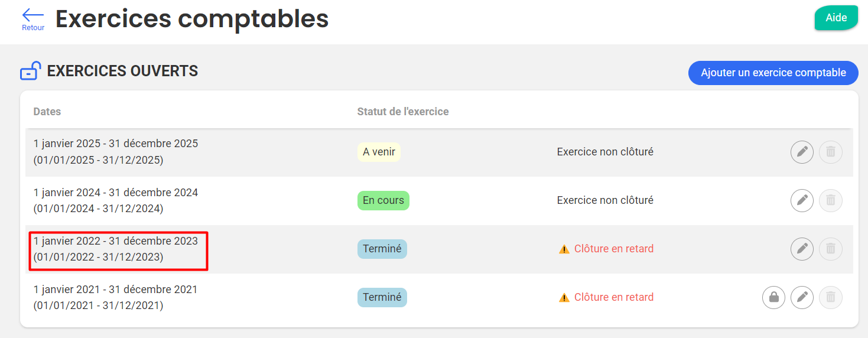Edit the 2025 accounting period
The width and height of the screenshot is (868, 338).
pos(802,152)
